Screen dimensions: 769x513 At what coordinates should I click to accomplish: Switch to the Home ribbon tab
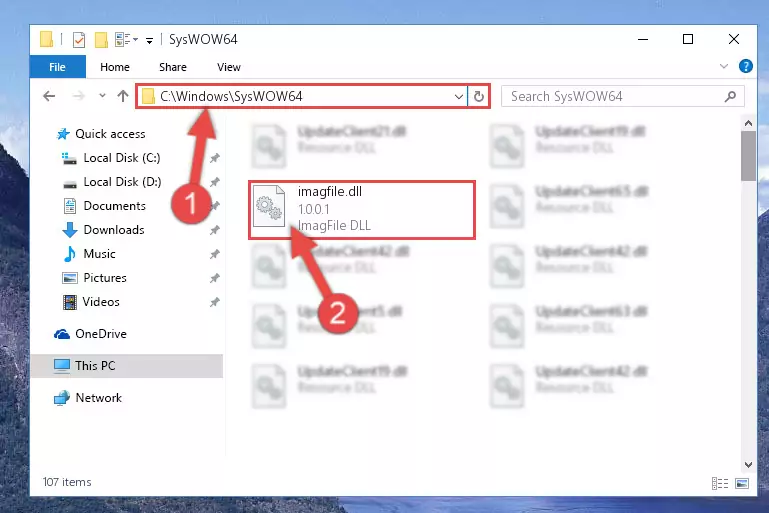point(115,67)
